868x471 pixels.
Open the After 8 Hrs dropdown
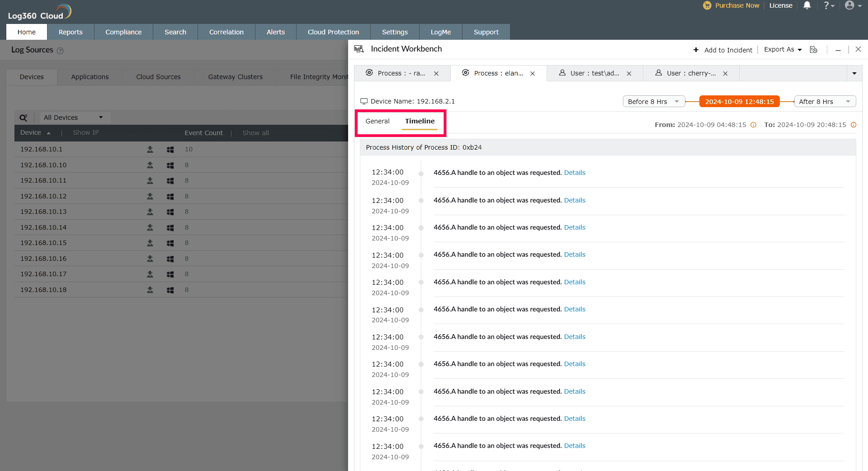(x=825, y=102)
